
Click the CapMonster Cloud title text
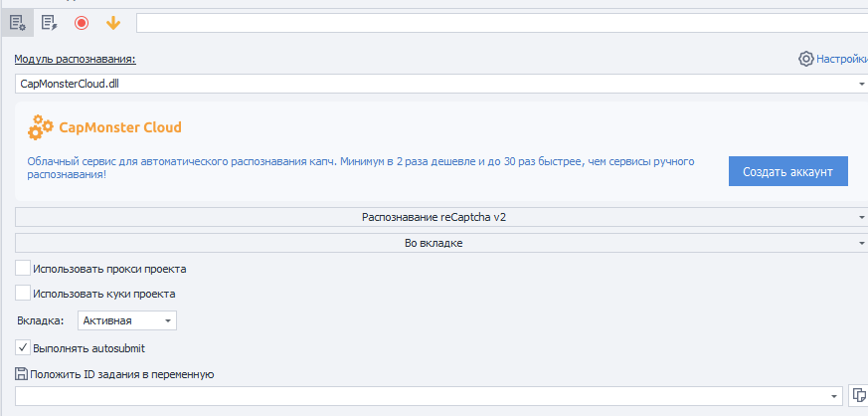click(x=120, y=127)
